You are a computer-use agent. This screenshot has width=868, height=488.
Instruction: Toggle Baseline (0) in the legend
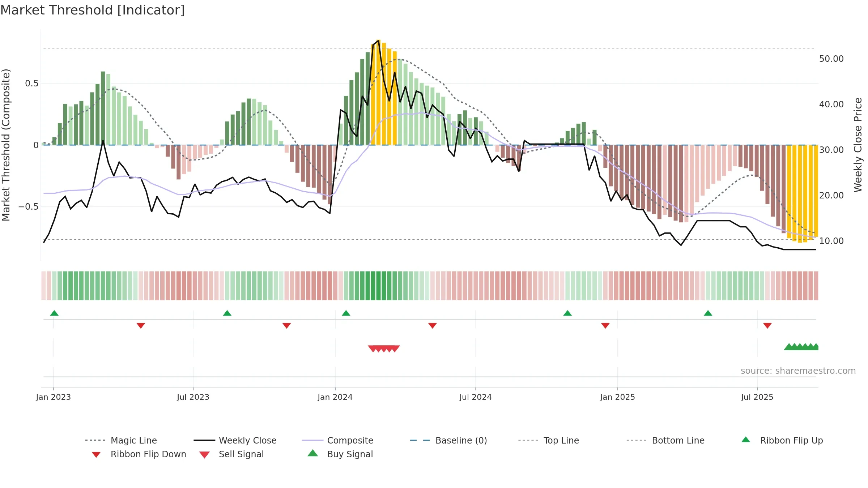pos(448,440)
